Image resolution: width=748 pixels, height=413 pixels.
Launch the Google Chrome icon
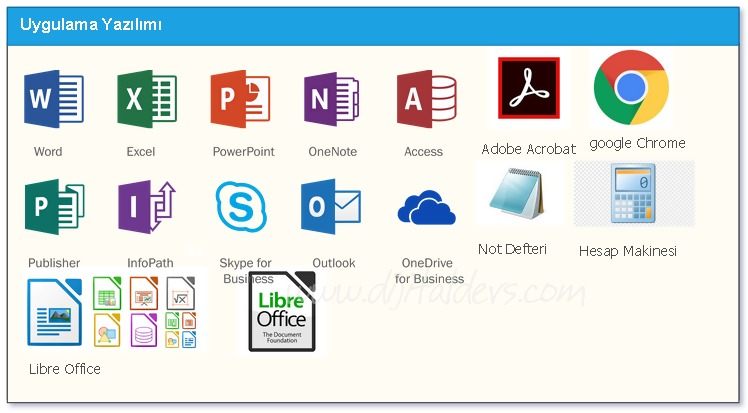tap(631, 88)
